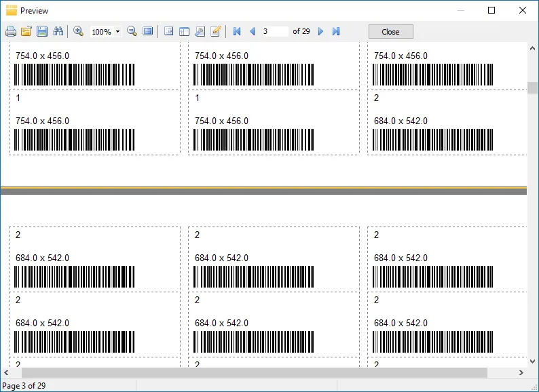Screen dimensions: 539x392
Task: Expand the 100% zoom dropdown
Action: [117, 32]
